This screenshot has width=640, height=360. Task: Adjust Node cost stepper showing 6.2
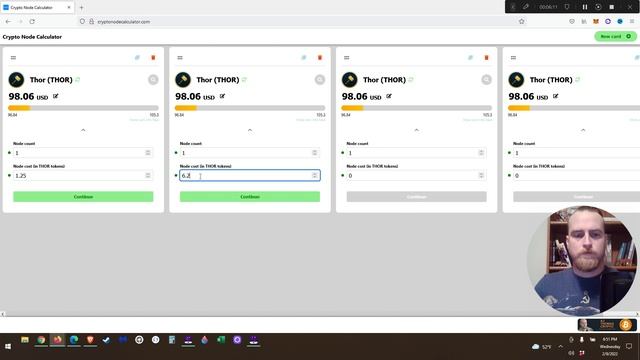(x=314, y=176)
